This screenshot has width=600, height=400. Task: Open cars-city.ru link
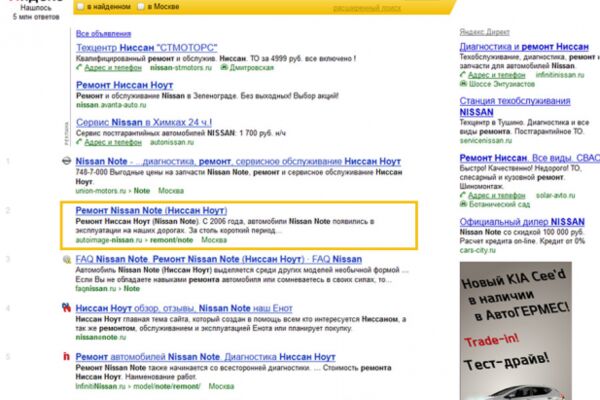pos(478,250)
